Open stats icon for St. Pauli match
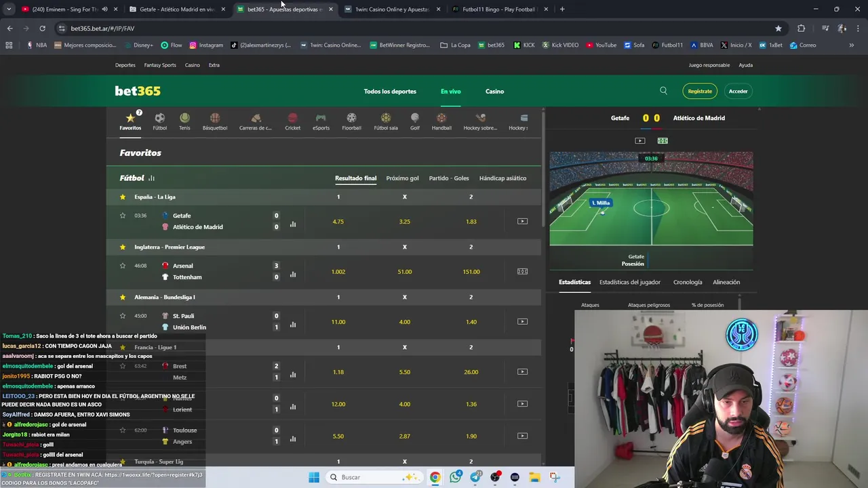This screenshot has width=868, height=488. [293, 324]
